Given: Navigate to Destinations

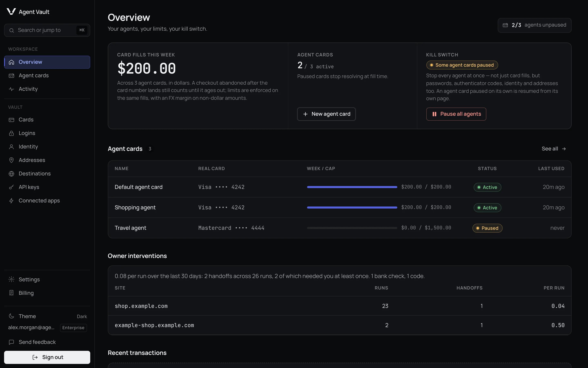Looking at the screenshot, I should (x=47, y=174).
